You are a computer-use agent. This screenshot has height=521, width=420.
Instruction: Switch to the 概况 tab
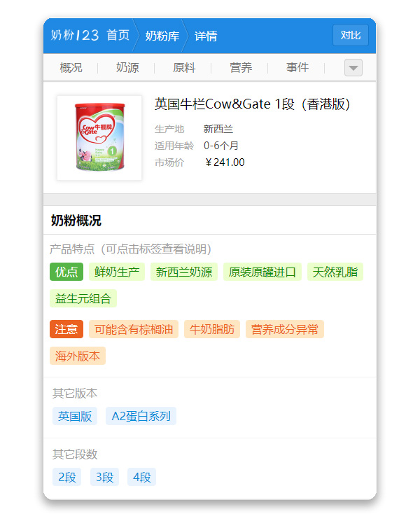coord(71,68)
